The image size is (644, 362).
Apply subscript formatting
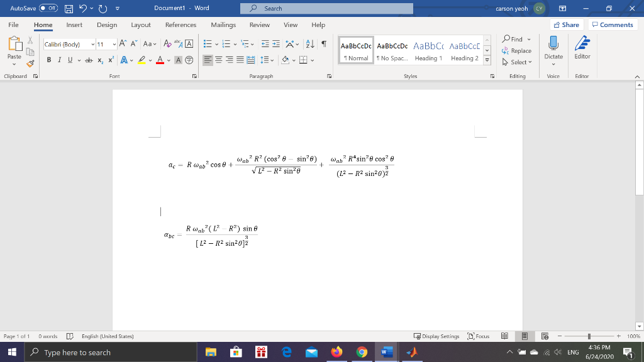click(x=101, y=59)
